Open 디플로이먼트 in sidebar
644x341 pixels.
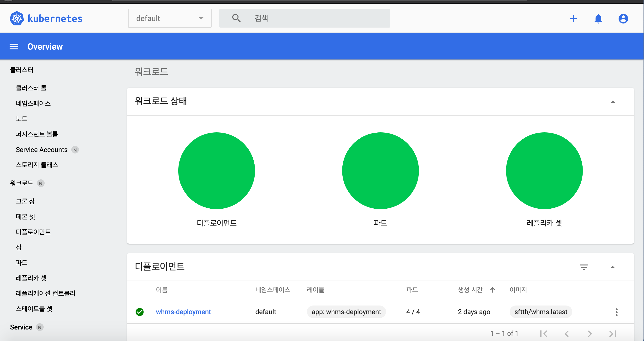33,232
